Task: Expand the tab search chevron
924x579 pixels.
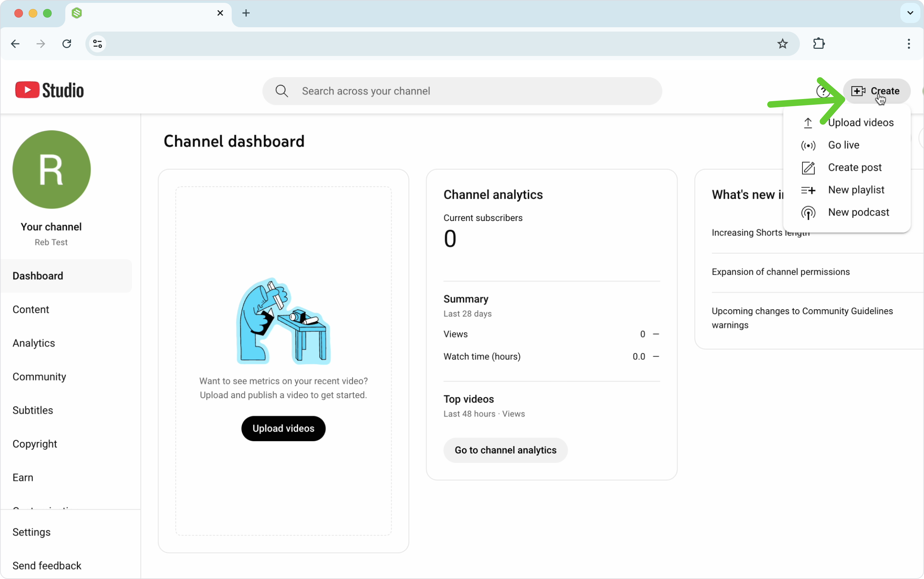Action: [x=910, y=13]
